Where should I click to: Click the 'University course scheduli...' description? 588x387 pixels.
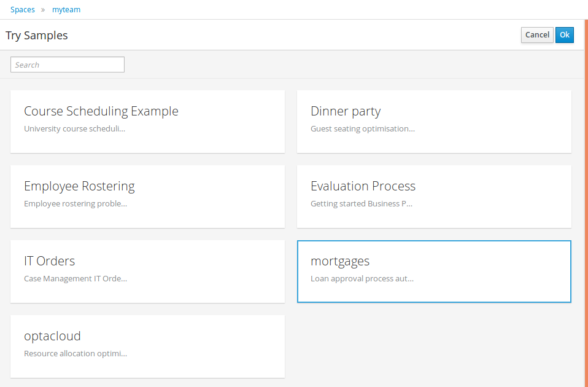[74, 129]
